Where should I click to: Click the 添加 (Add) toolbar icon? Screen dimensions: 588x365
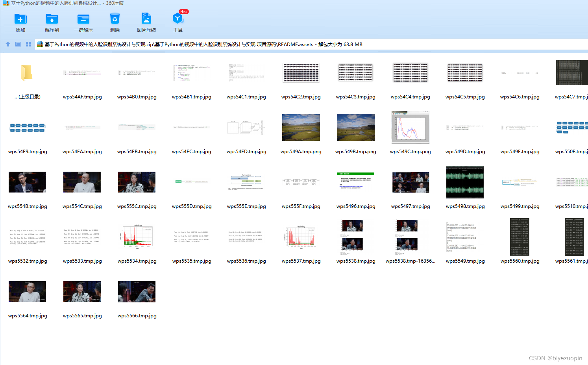(20, 19)
